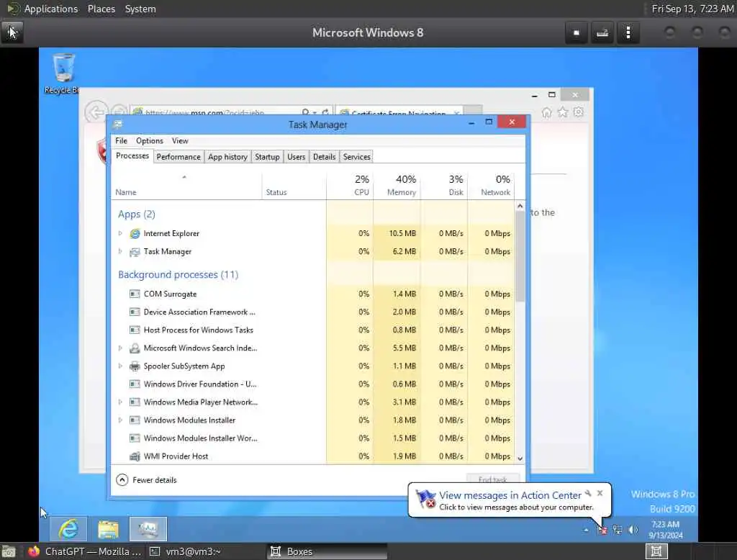737x560 pixels.
Task: Expand the Spooler SubSystem App row
Action: [120, 366]
